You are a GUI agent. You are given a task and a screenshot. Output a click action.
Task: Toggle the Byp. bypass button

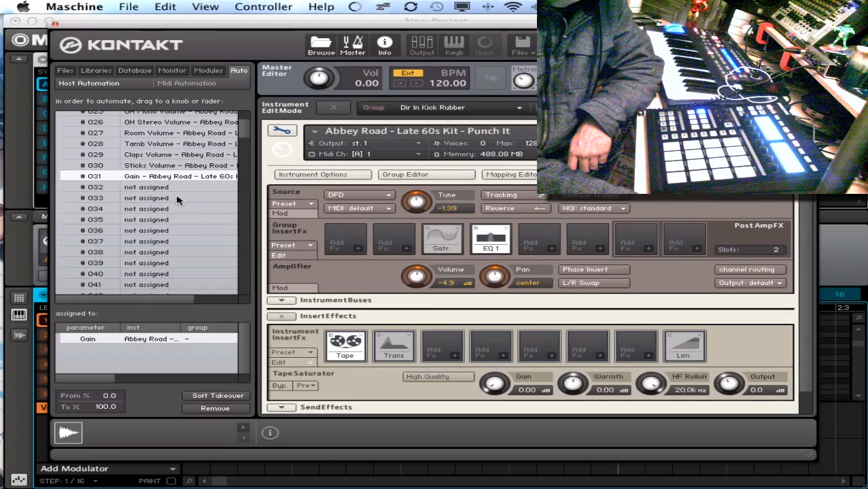coord(280,386)
